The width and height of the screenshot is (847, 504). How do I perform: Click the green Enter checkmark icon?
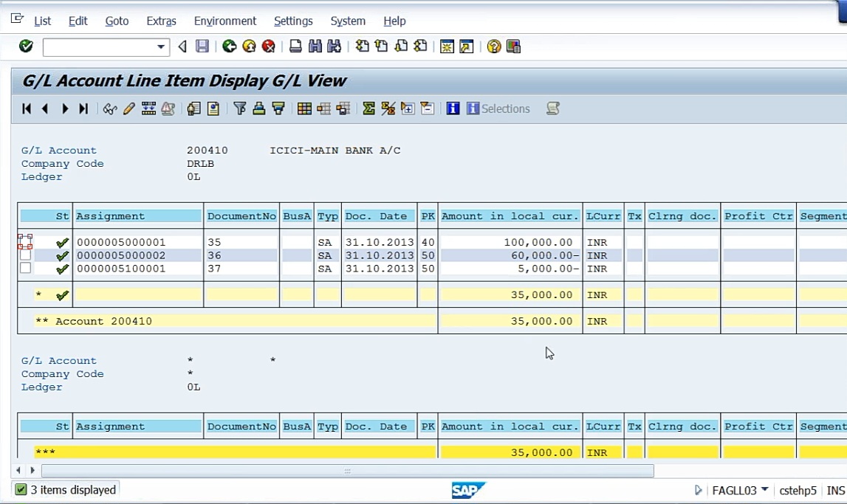25,46
